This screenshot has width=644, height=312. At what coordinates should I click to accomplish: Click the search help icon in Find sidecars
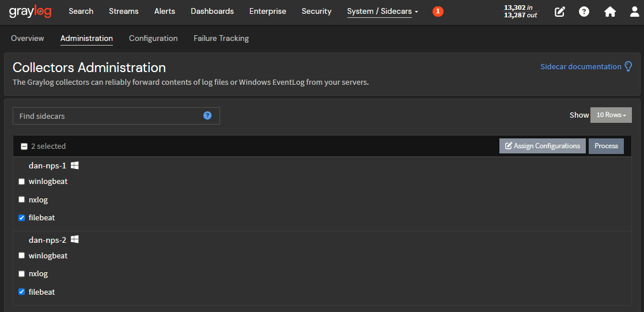tap(207, 115)
